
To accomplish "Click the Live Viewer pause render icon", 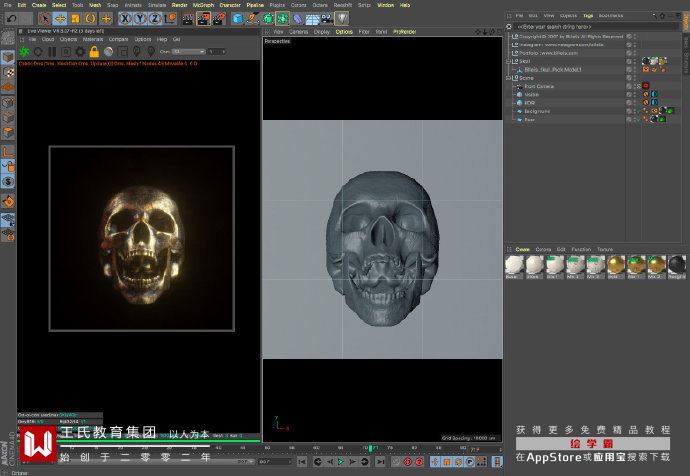I will 52,51.
